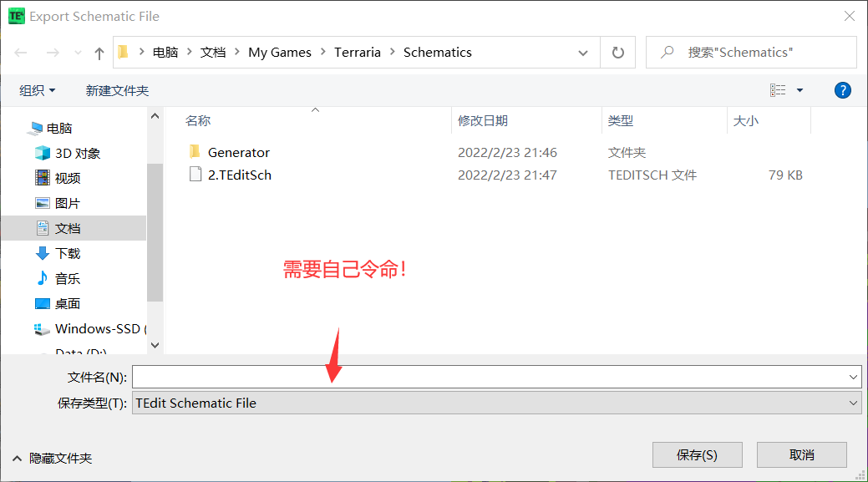Open the 保存类型 TEdit Schematic File dropdown

click(496, 403)
